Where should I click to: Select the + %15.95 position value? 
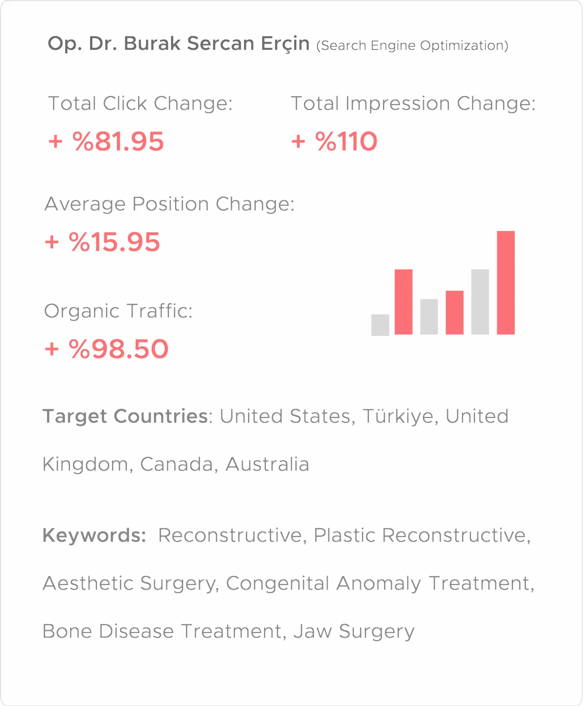point(102,242)
